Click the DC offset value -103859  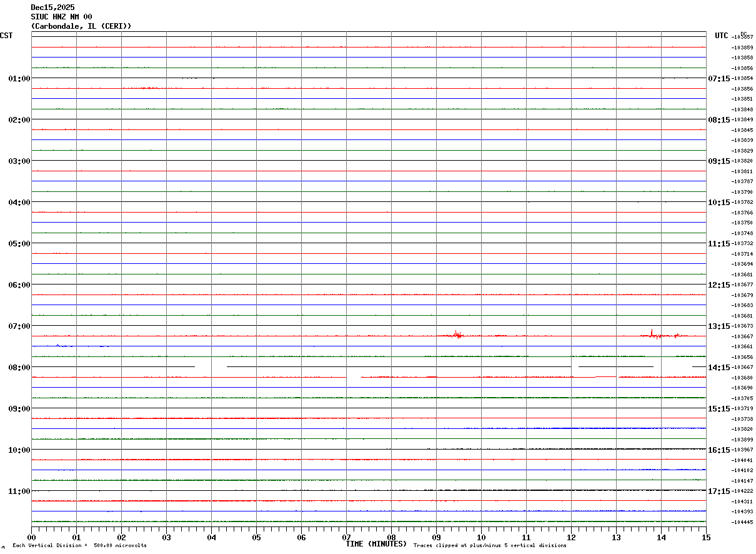tap(742, 47)
